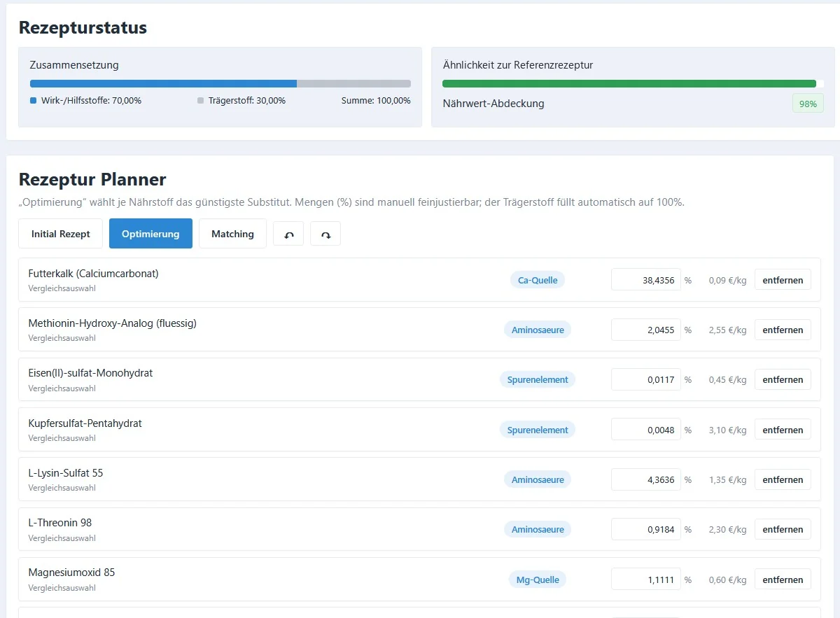Click the L-Threonin 98 amount input
The image size is (840, 618).
pyautogui.click(x=645, y=529)
